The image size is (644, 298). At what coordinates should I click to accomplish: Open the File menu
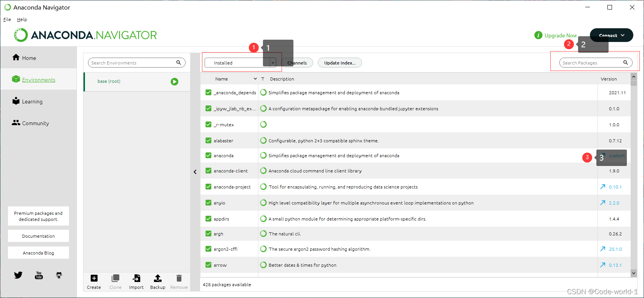(x=7, y=19)
